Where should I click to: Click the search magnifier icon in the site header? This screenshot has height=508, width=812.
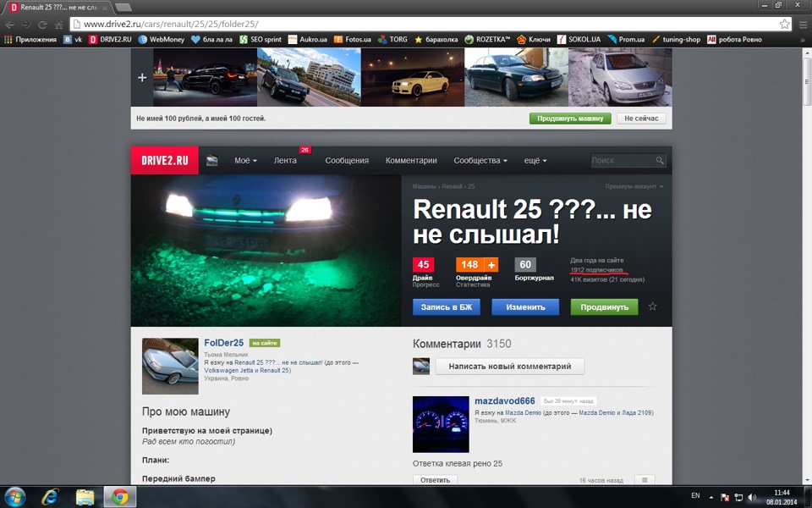click(x=659, y=161)
